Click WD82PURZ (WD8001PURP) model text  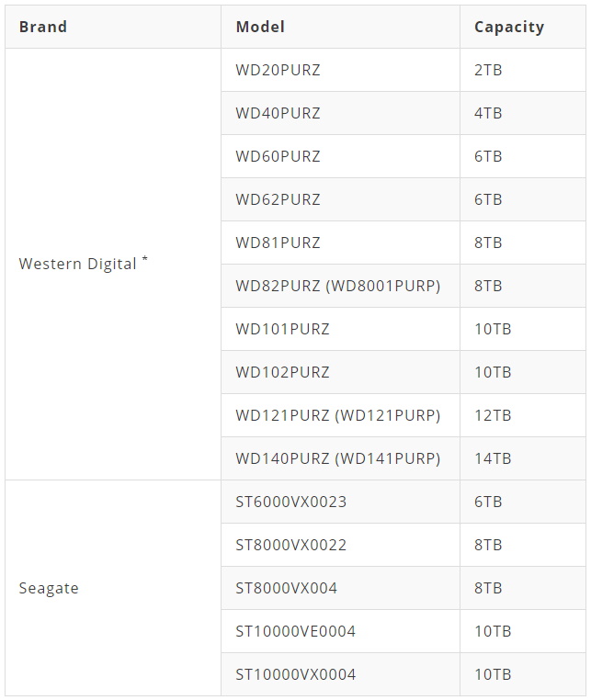(x=337, y=286)
